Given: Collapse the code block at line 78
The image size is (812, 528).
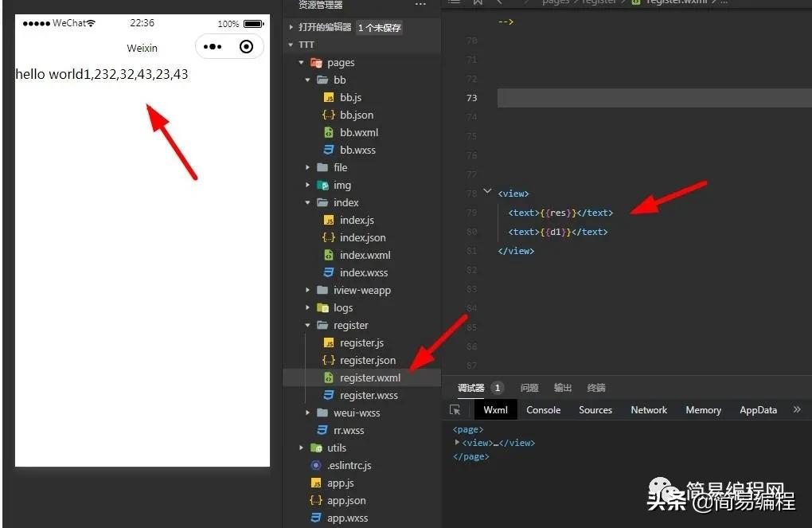Looking at the screenshot, I should click(487, 191).
